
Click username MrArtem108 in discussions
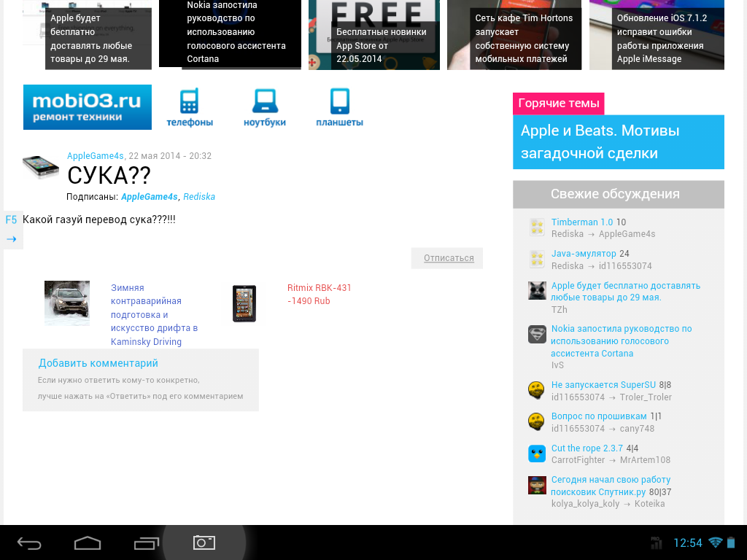pyautogui.click(x=645, y=460)
